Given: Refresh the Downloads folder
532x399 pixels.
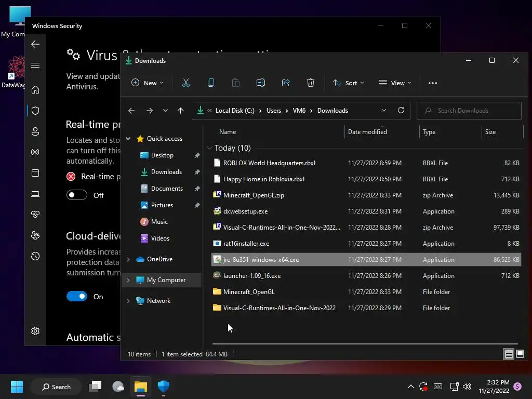Looking at the screenshot, I should click(x=401, y=110).
